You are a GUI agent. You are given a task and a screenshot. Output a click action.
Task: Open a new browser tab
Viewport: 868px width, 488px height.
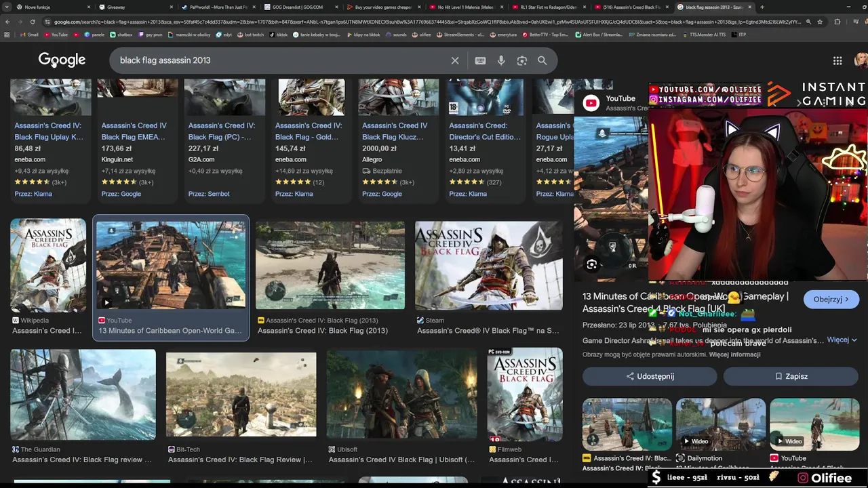click(x=762, y=7)
